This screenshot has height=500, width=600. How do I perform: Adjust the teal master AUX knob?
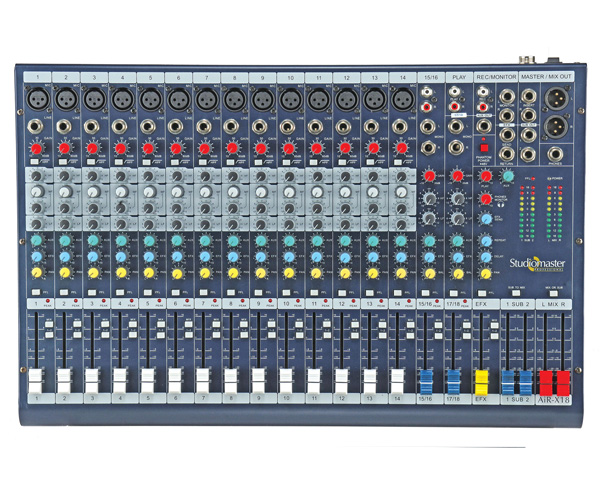508,176
